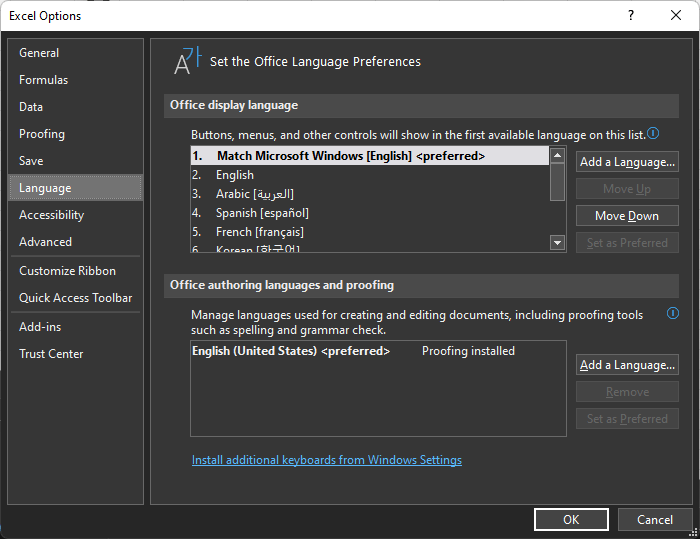The height and width of the screenshot is (539, 700).
Task: Click Add a Language for authoring languages
Action: click(x=627, y=365)
